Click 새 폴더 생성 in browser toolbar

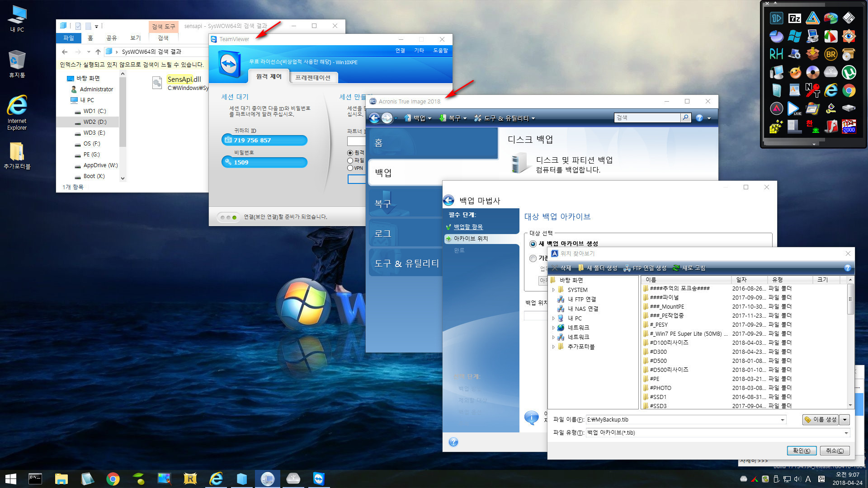click(x=598, y=268)
